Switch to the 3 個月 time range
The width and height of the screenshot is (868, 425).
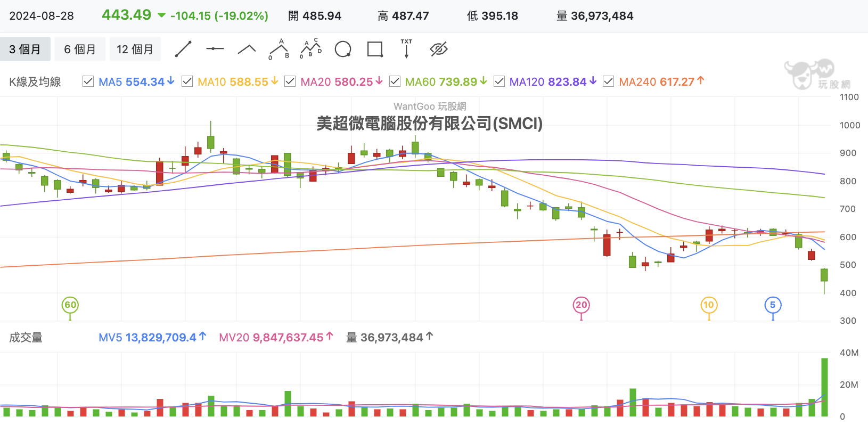tap(25, 50)
